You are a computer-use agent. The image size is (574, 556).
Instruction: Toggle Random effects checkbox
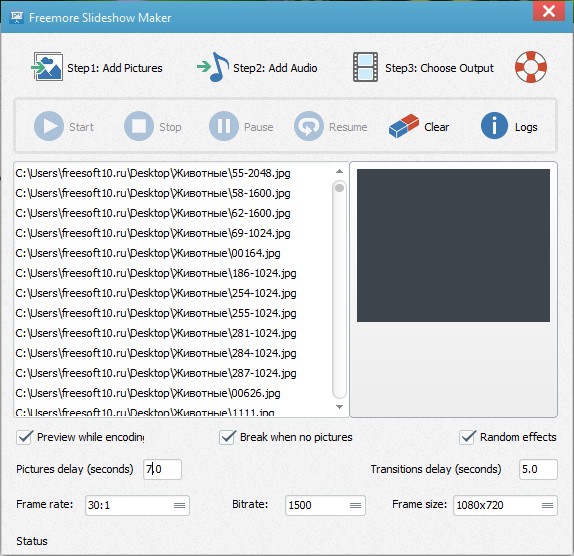467,437
